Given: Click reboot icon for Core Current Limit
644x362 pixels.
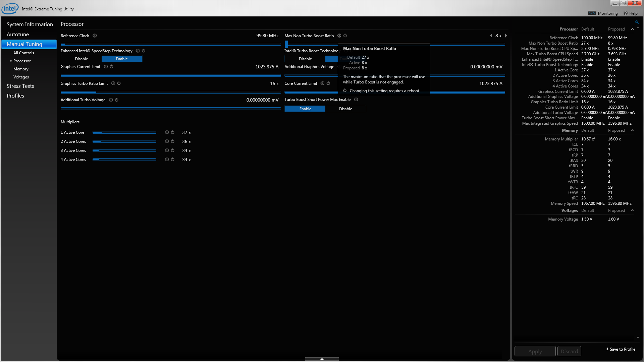Looking at the screenshot, I should [x=328, y=83].
